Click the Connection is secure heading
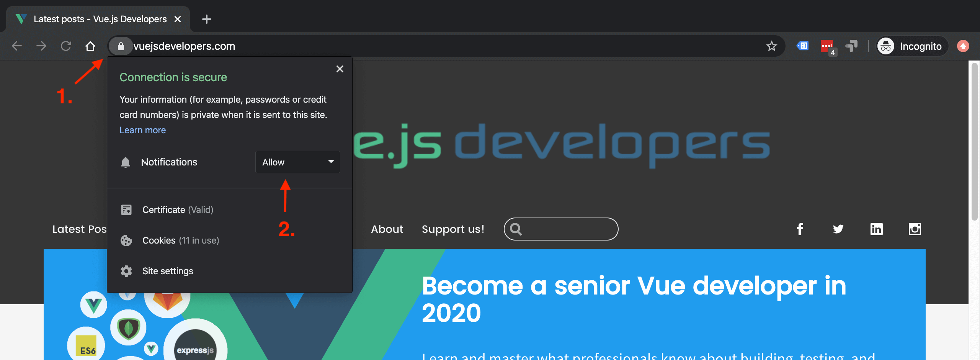The height and width of the screenshot is (360, 980). (173, 77)
